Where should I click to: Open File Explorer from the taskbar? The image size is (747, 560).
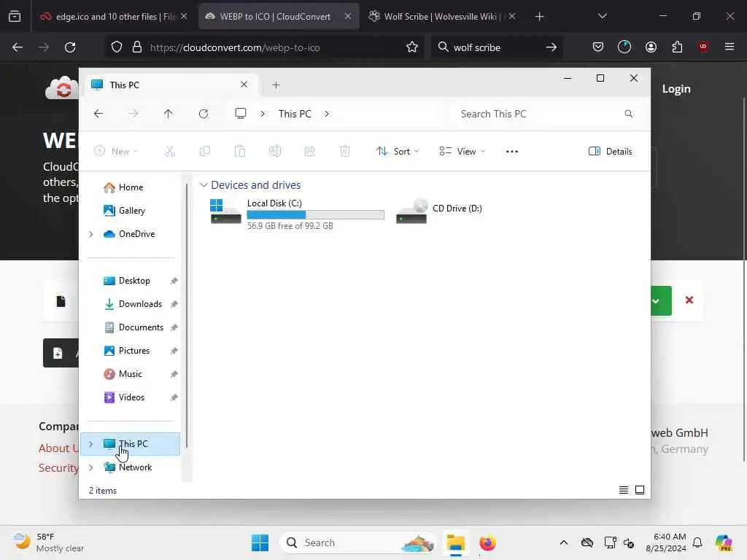[x=455, y=542]
